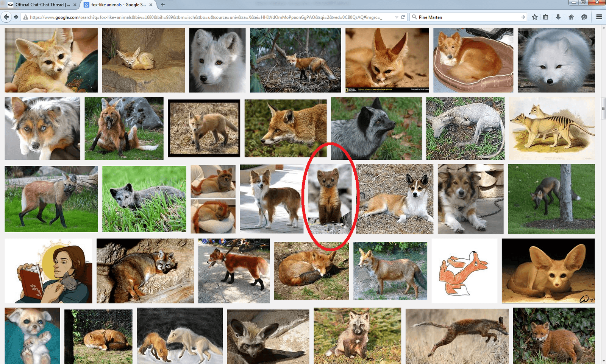Screen dimensions: 606x364
Task: Click the chat smiley bubble icon
Action: click(x=584, y=17)
